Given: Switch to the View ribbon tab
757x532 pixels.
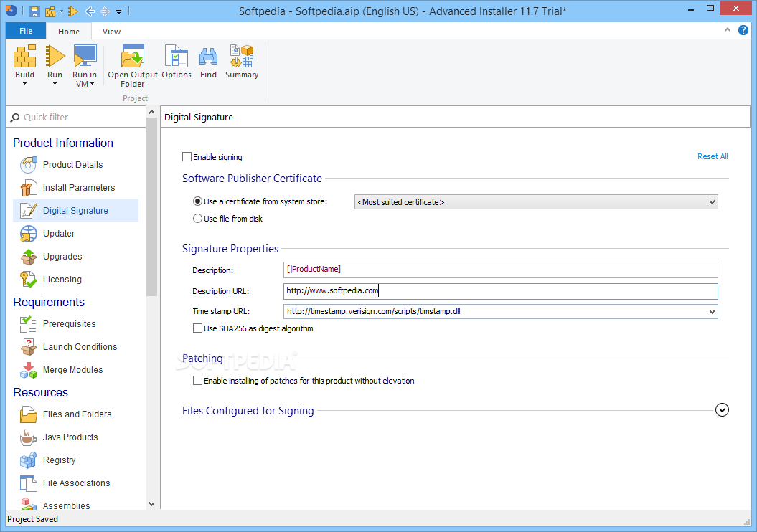Looking at the screenshot, I should 111,32.
